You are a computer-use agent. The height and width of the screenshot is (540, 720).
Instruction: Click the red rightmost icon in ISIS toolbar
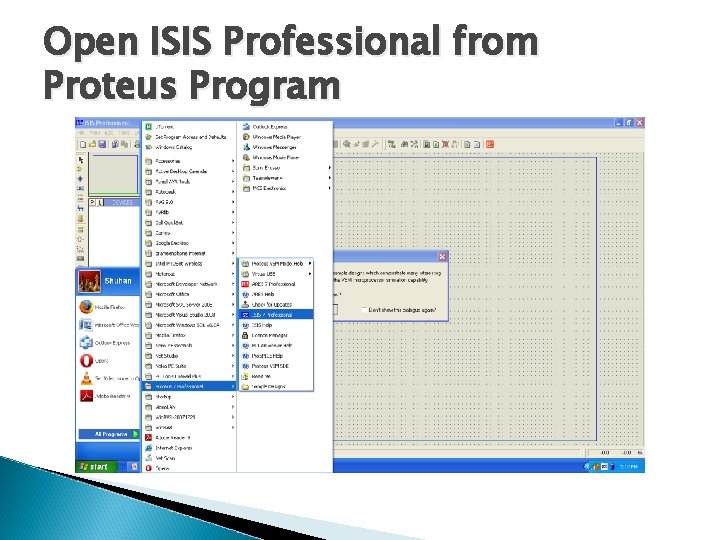tap(490, 144)
